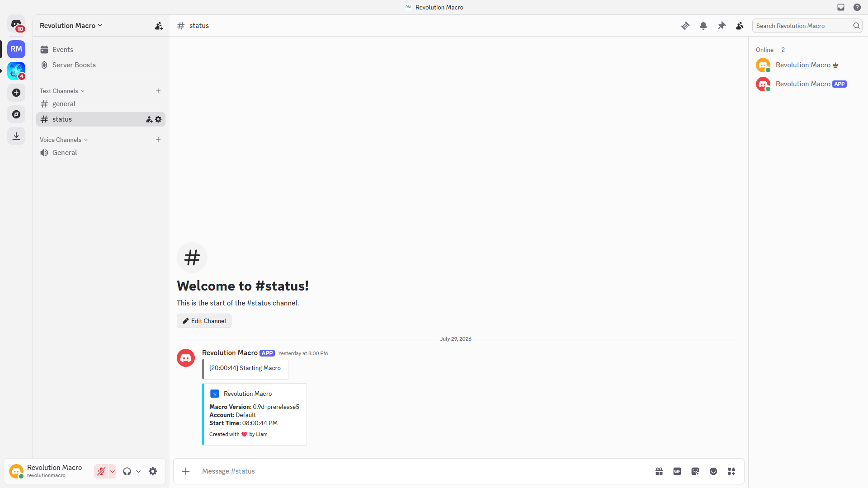Open the blue swirl server icon
The height and width of the screenshot is (488, 868).
pos(16,71)
